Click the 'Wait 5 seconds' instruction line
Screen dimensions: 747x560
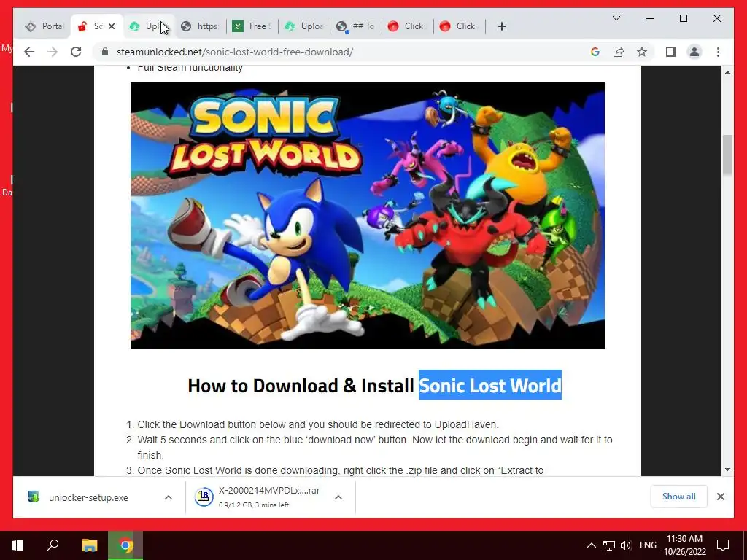click(x=375, y=447)
